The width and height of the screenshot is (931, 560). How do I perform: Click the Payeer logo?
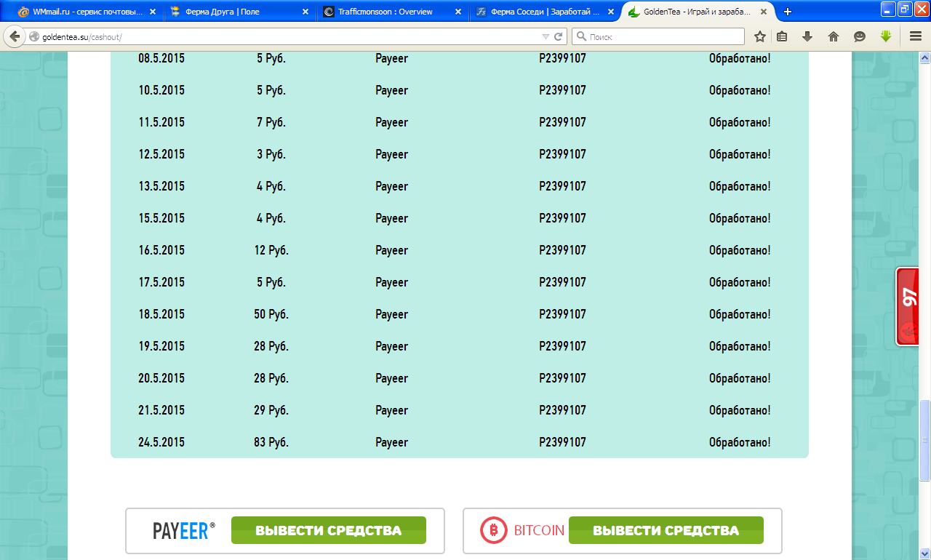(184, 530)
